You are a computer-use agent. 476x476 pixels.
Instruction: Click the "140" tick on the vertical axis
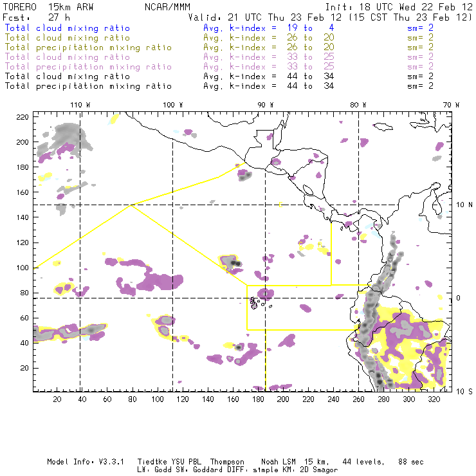click(x=23, y=217)
